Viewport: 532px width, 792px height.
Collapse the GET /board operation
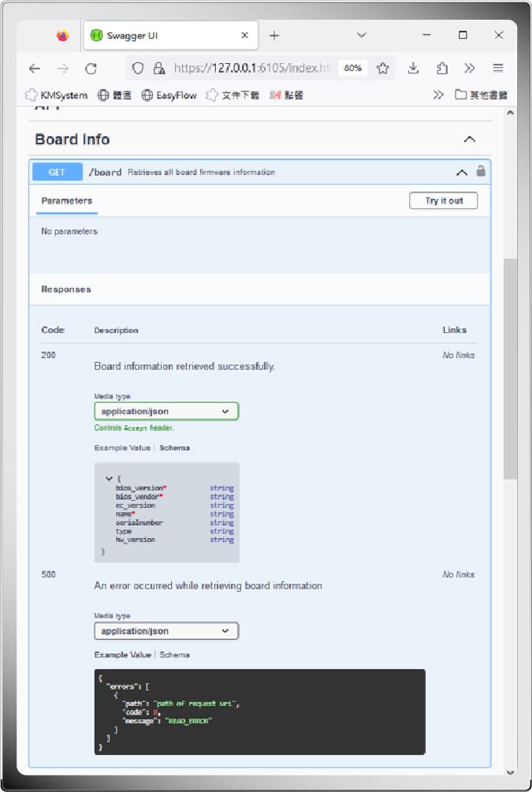click(462, 172)
